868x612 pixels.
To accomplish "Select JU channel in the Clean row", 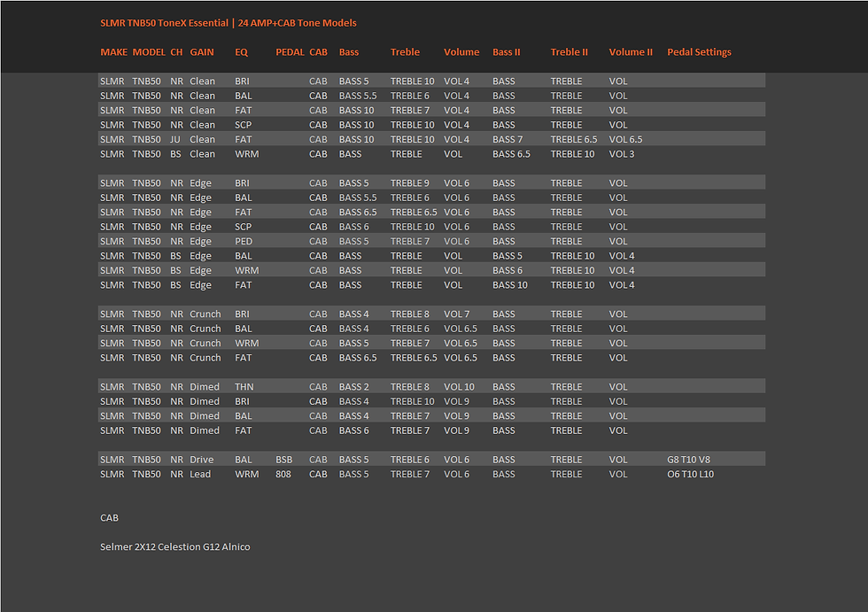I will tap(175, 139).
